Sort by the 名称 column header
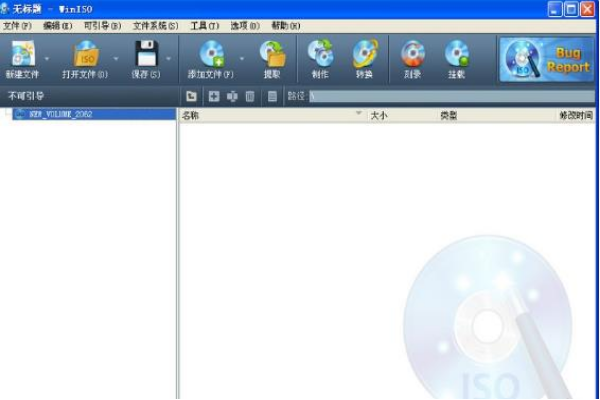 273,116
